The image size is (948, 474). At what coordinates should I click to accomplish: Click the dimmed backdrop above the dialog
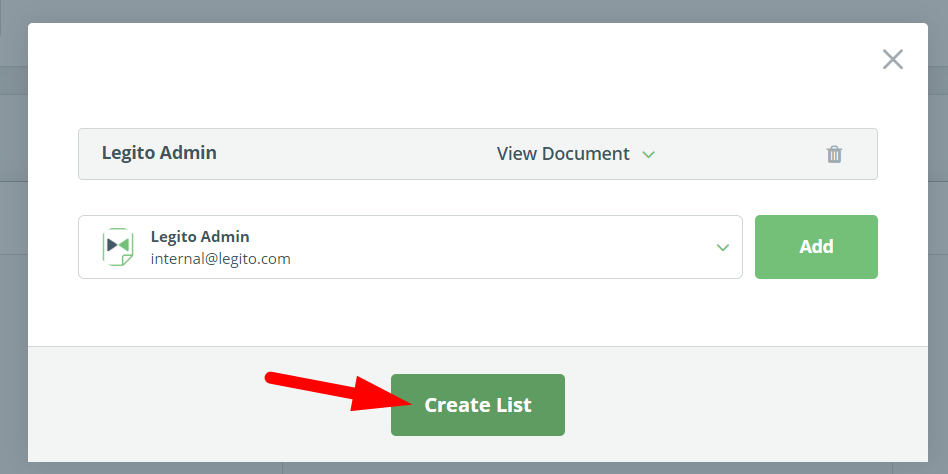click(474, 11)
